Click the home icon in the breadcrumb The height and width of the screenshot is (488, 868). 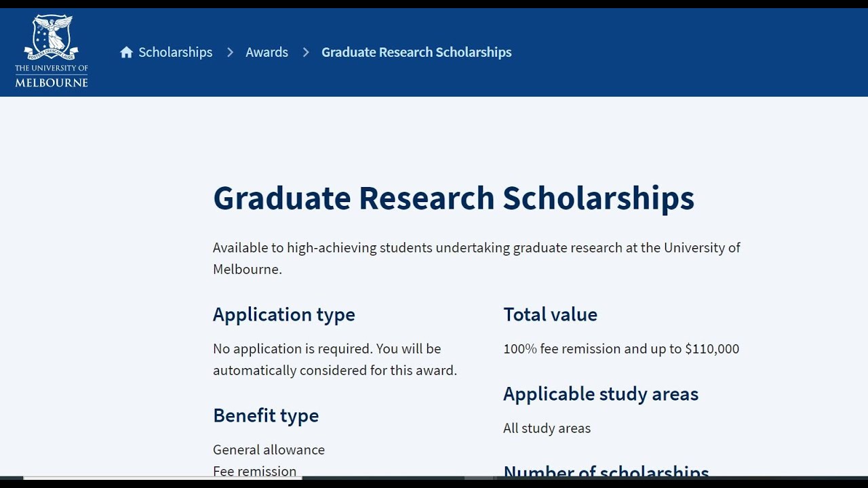point(126,52)
